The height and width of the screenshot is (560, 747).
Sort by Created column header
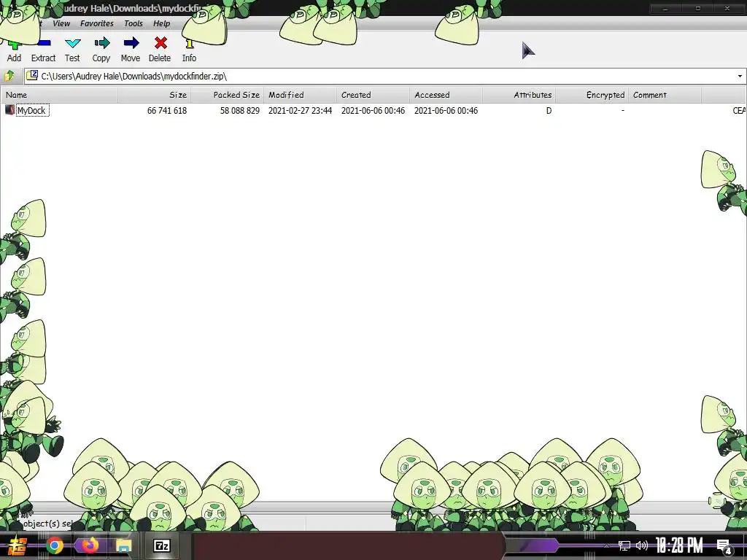click(x=373, y=95)
